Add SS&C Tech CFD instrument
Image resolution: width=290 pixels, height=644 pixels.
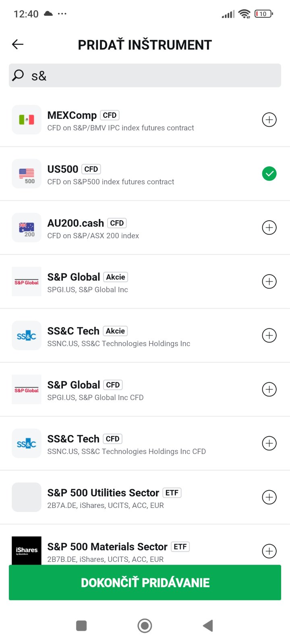(x=269, y=443)
